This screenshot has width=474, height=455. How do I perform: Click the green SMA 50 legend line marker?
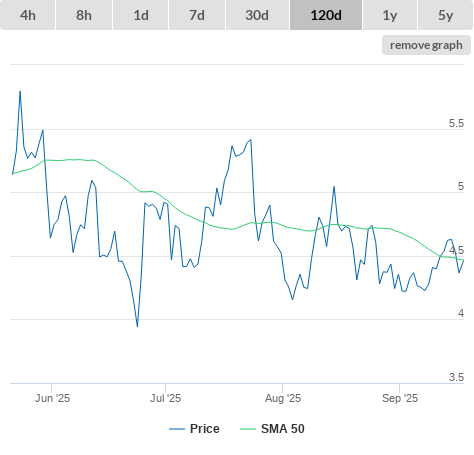coord(248,429)
